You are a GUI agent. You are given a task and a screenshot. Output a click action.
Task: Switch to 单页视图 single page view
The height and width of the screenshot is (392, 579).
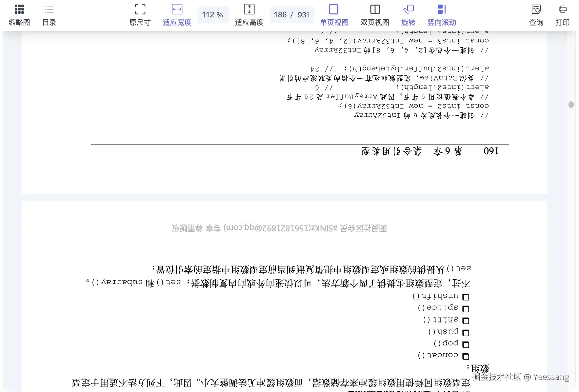tap(333, 15)
